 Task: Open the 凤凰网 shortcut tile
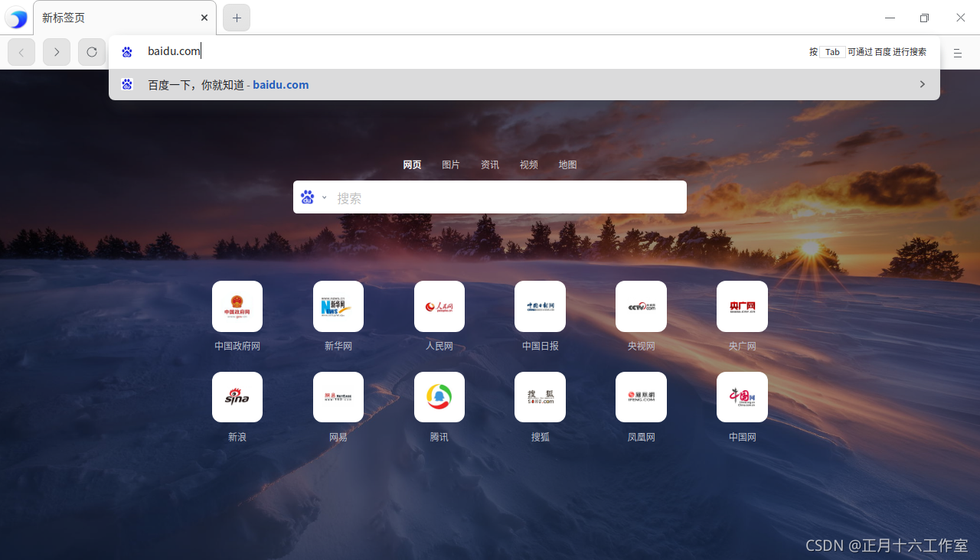[x=641, y=397]
